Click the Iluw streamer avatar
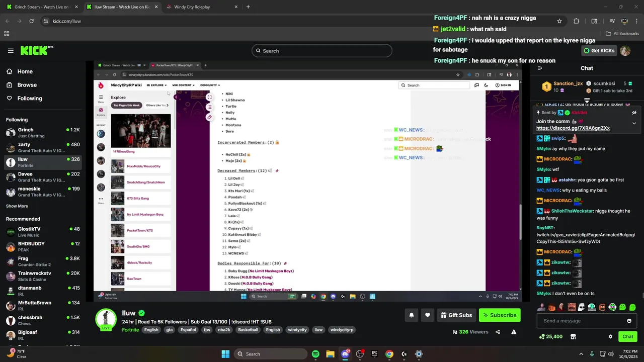Image resolution: width=644 pixels, height=362 pixels. tap(106, 320)
